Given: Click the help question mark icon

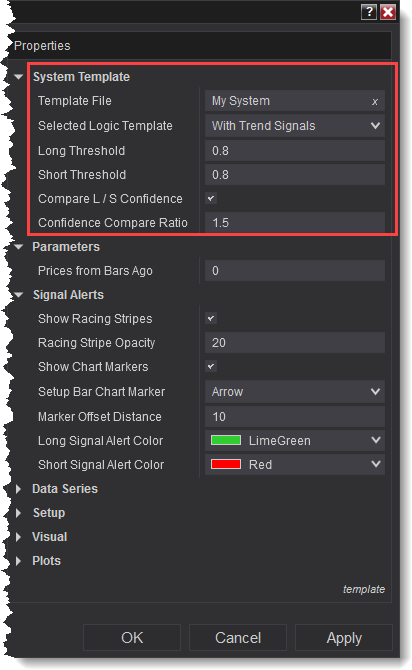Looking at the screenshot, I should 369,12.
